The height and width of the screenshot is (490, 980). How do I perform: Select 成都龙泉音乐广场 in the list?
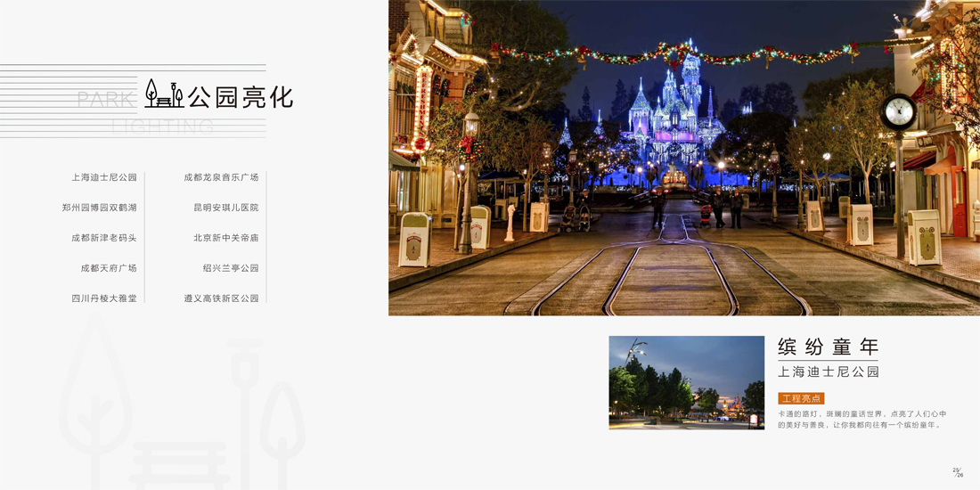click(x=221, y=177)
